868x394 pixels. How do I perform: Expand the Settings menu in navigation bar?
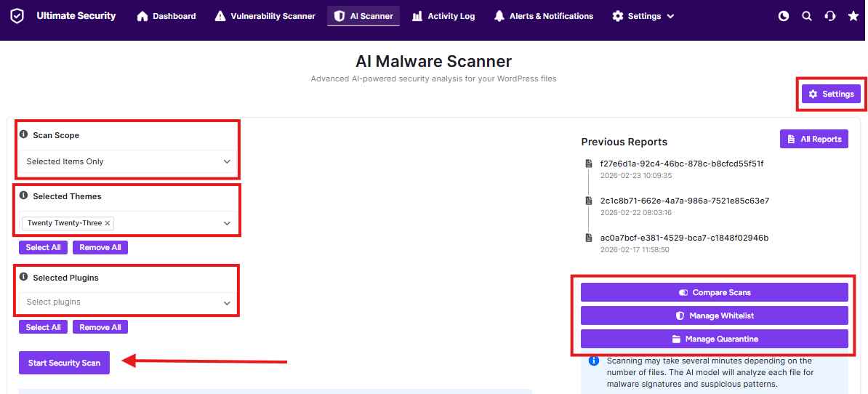[x=643, y=16]
